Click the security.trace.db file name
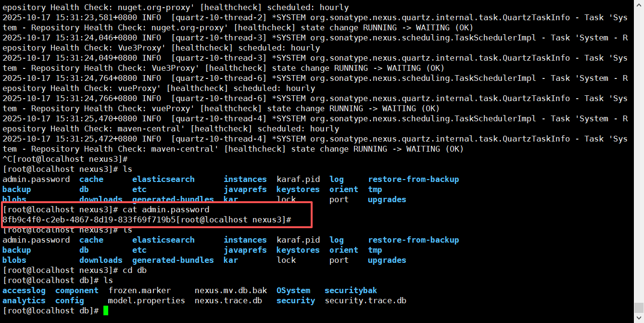The height and width of the screenshot is (323, 644). [366, 301]
